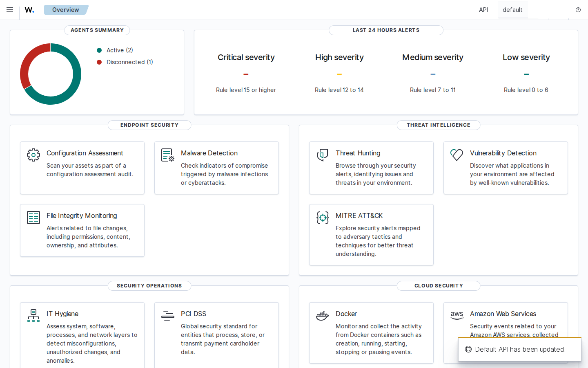The image size is (588, 368).
Task: Click the File Integrity Monitoring list icon
Action: click(33, 218)
